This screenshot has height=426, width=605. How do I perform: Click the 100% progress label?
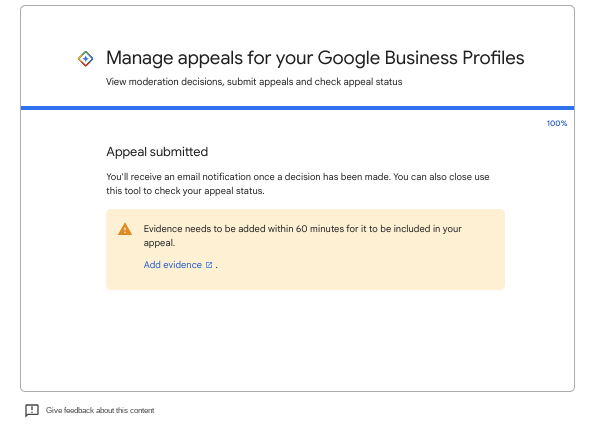coord(556,123)
